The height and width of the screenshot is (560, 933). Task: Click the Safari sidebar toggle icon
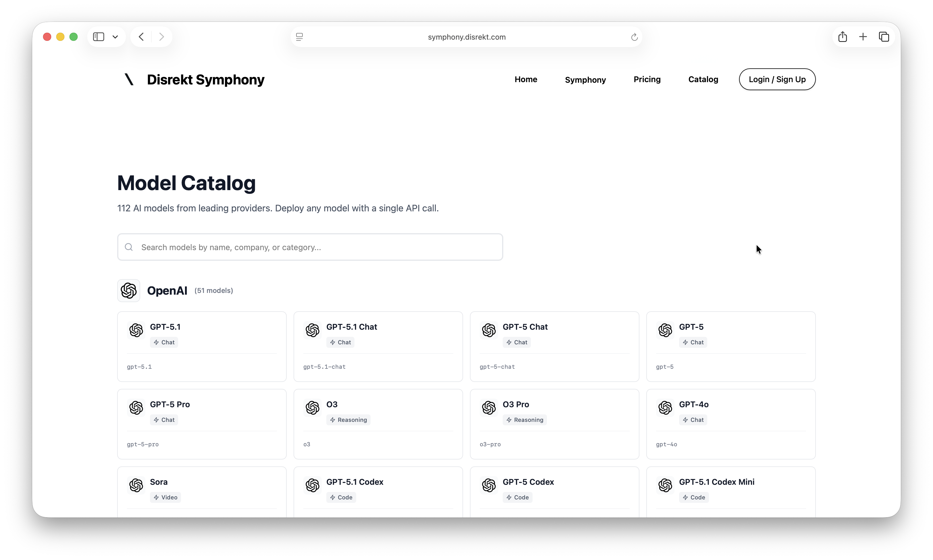pos(99,36)
